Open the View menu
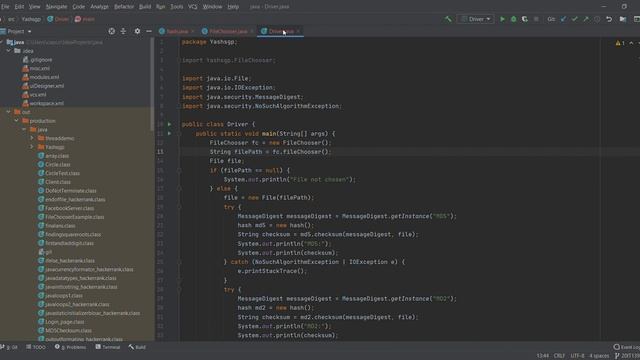The image size is (640, 360). coord(34,7)
